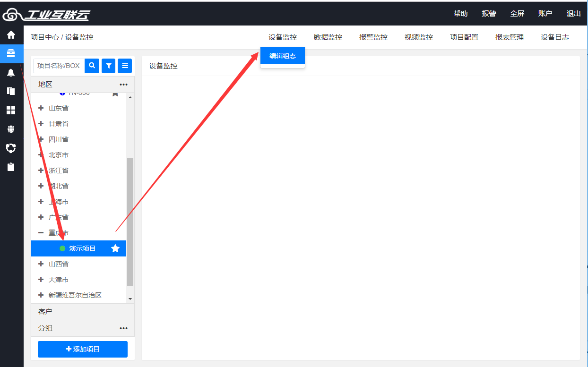Open the project center sidebar icon
588x367 pixels.
[x=11, y=53]
